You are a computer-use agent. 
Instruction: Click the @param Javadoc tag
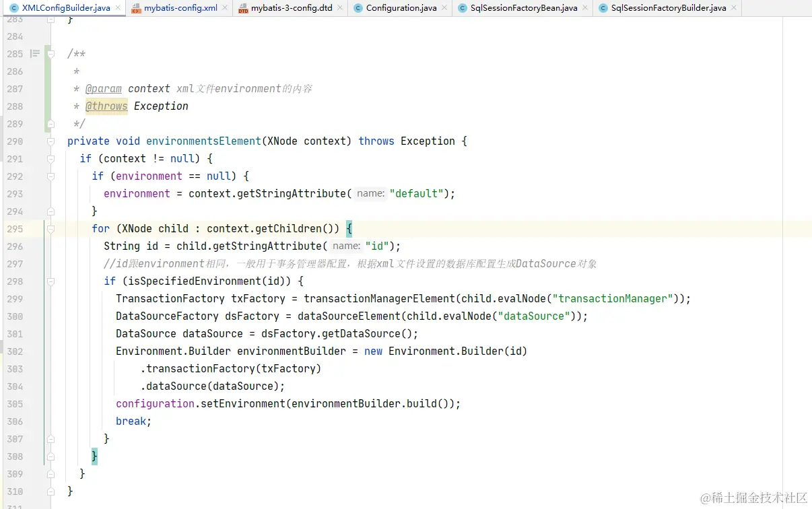(104, 89)
